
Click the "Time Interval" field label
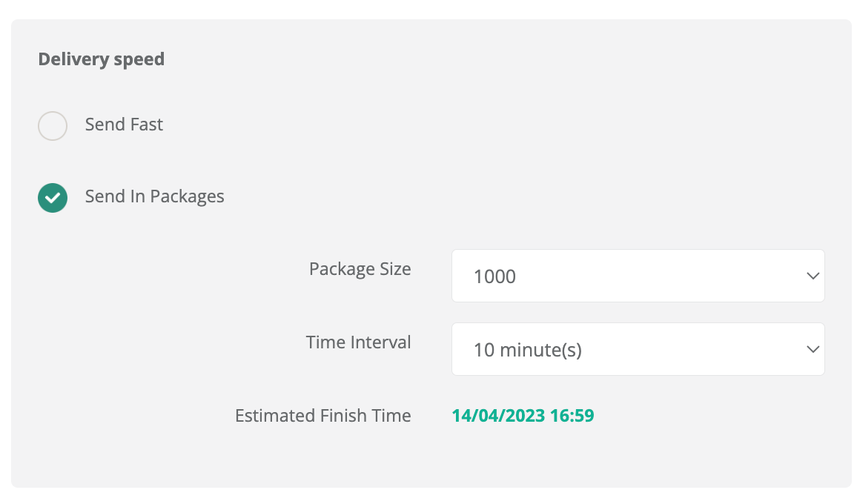tap(358, 342)
